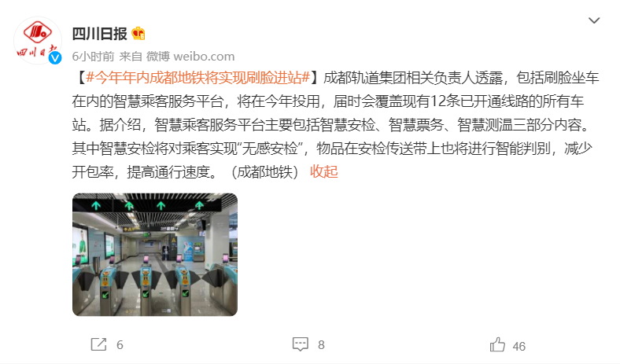
Task: Click the repost count 6
Action: (120, 345)
